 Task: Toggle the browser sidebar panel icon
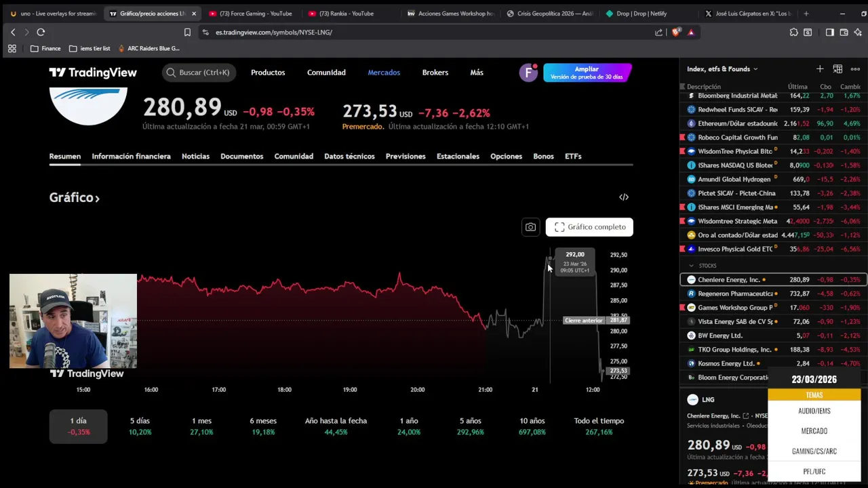pos(829,32)
